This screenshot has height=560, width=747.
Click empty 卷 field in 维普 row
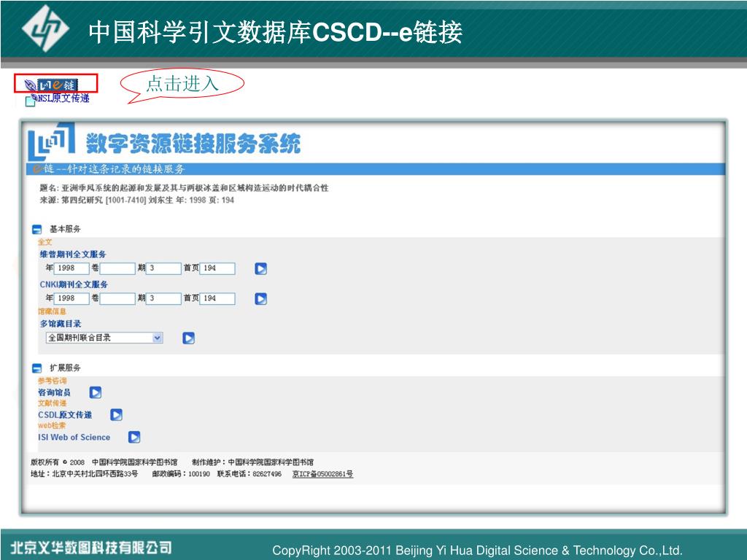tap(117, 268)
